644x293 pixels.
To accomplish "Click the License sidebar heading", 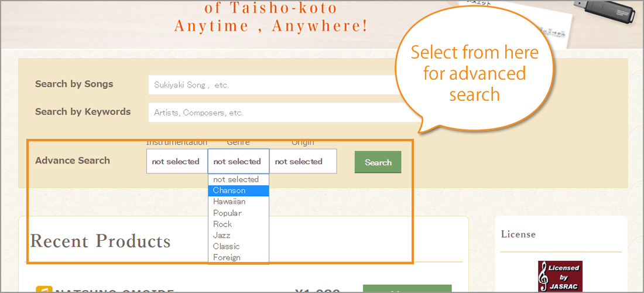I will coord(518,234).
